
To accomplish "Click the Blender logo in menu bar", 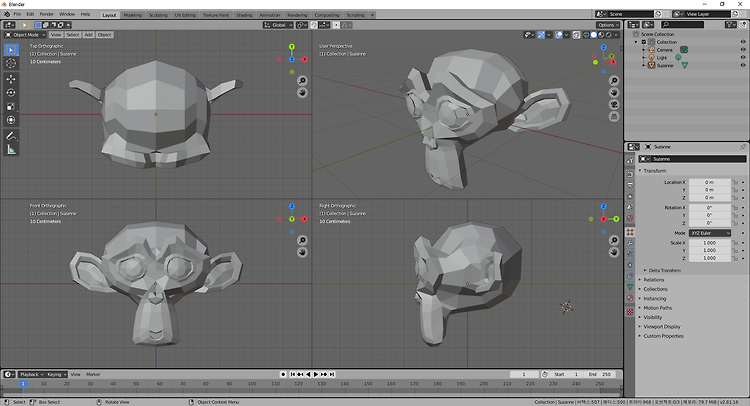I will 7,14.
